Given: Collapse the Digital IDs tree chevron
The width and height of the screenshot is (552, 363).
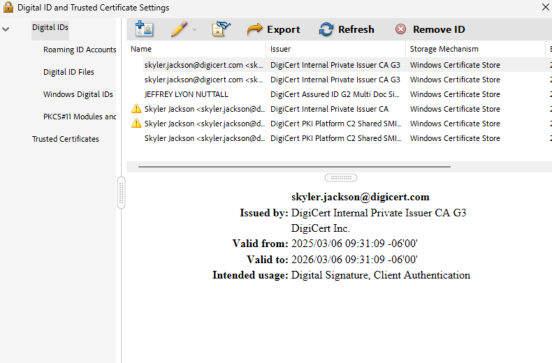Looking at the screenshot, I should coord(6,29).
